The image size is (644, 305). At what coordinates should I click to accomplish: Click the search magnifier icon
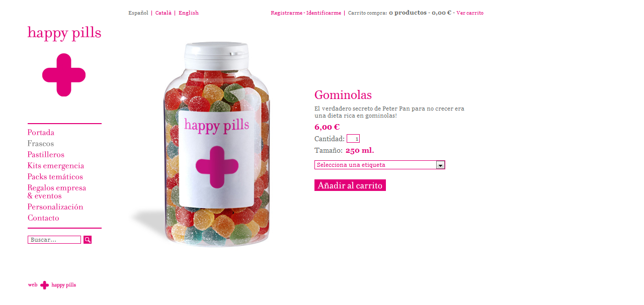88,240
